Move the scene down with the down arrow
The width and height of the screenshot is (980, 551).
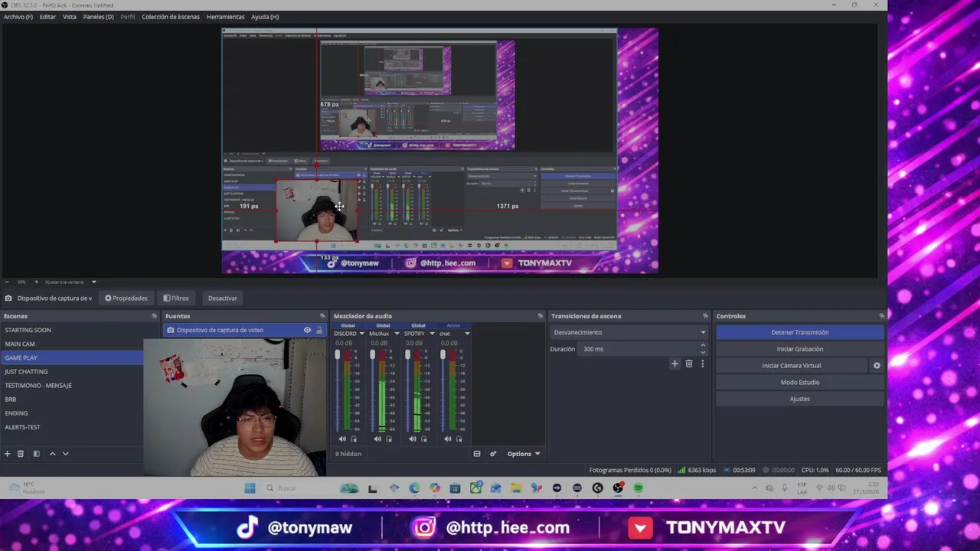(x=66, y=454)
